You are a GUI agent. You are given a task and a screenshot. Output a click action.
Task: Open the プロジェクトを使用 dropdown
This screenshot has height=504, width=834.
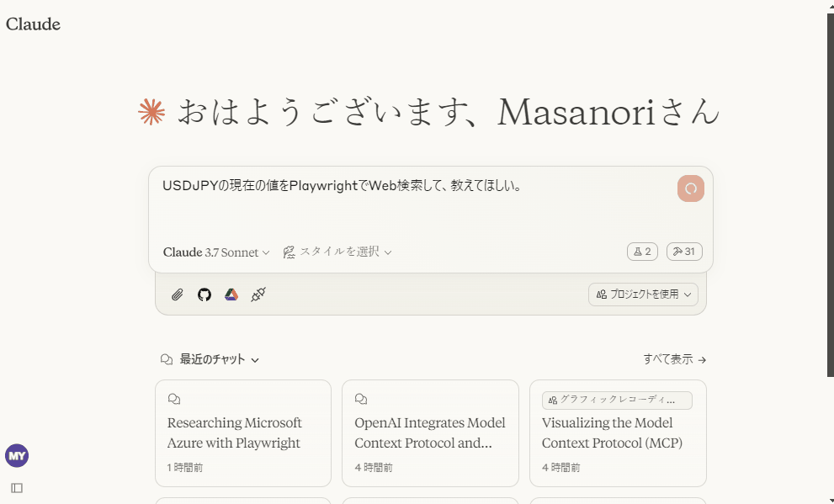643,294
